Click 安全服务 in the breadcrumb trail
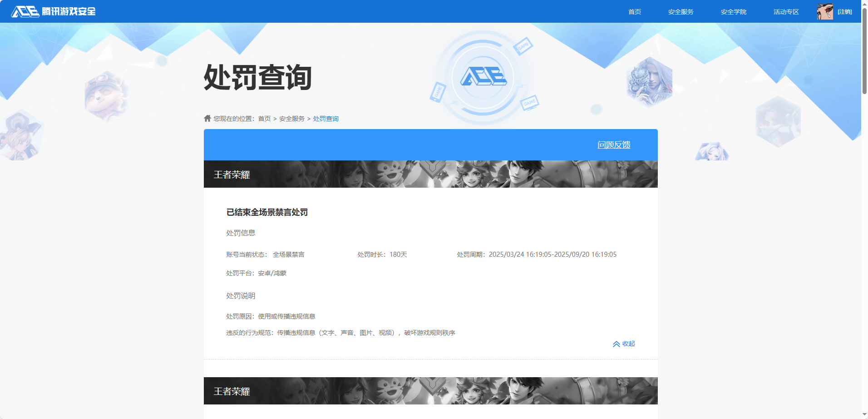The width and height of the screenshot is (868, 419). click(291, 119)
